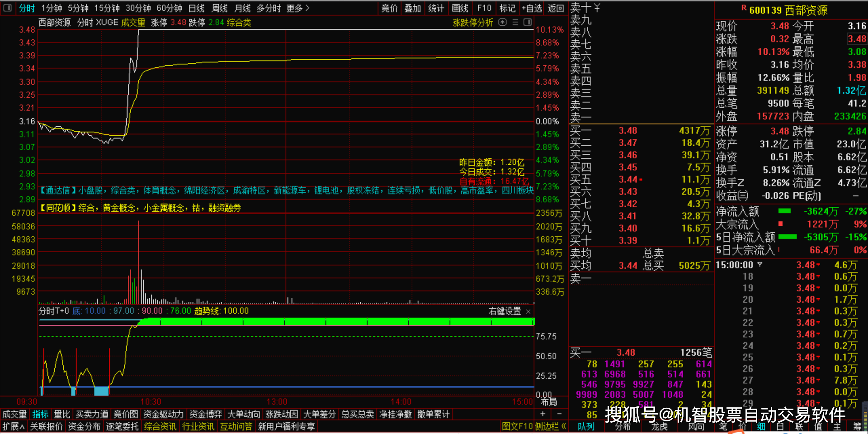Open 右键设置 indicator settings
The height and width of the screenshot is (434, 868).
coord(505,311)
